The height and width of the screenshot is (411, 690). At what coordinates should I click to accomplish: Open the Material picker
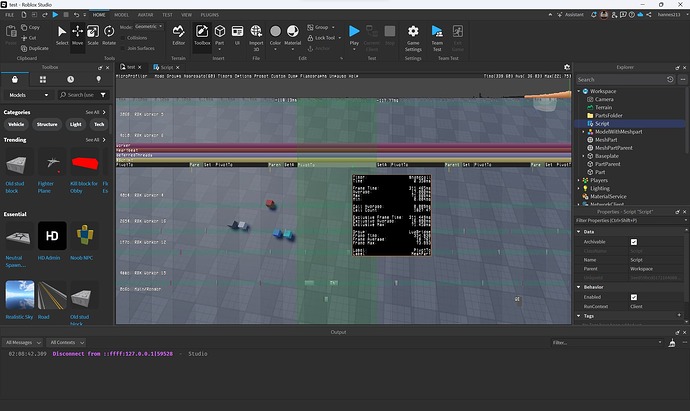point(293,36)
